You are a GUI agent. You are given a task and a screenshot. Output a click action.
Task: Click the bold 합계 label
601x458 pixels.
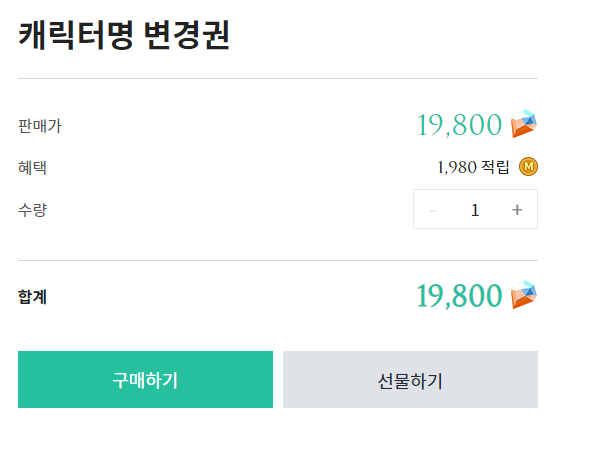coord(32,296)
